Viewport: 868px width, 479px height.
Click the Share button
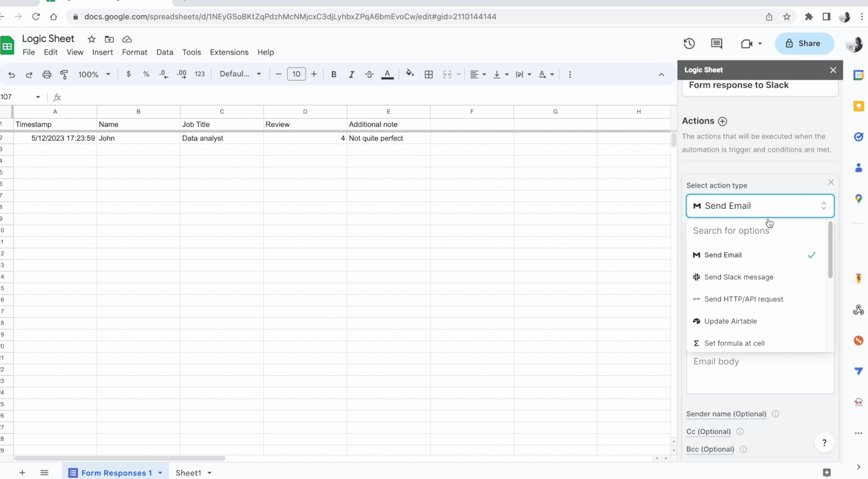804,43
